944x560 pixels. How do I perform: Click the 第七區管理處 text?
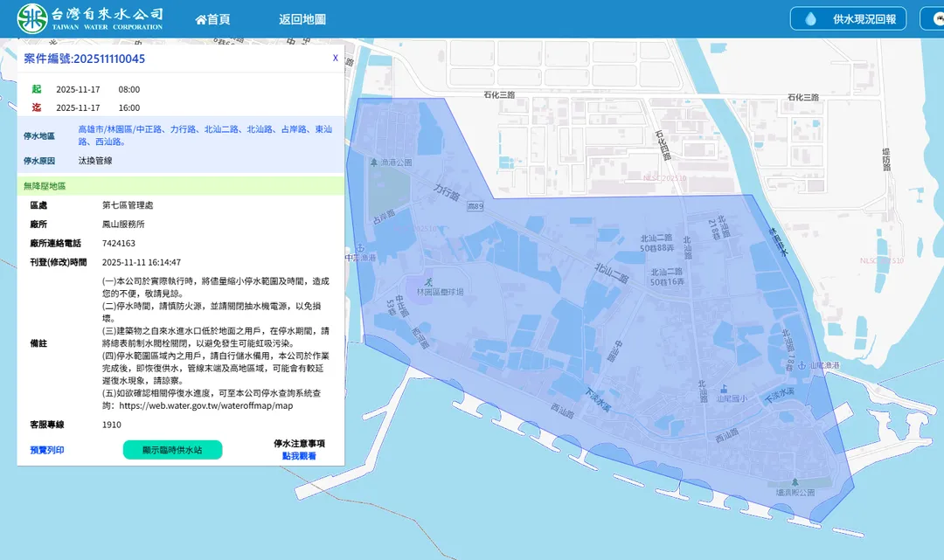pos(128,205)
